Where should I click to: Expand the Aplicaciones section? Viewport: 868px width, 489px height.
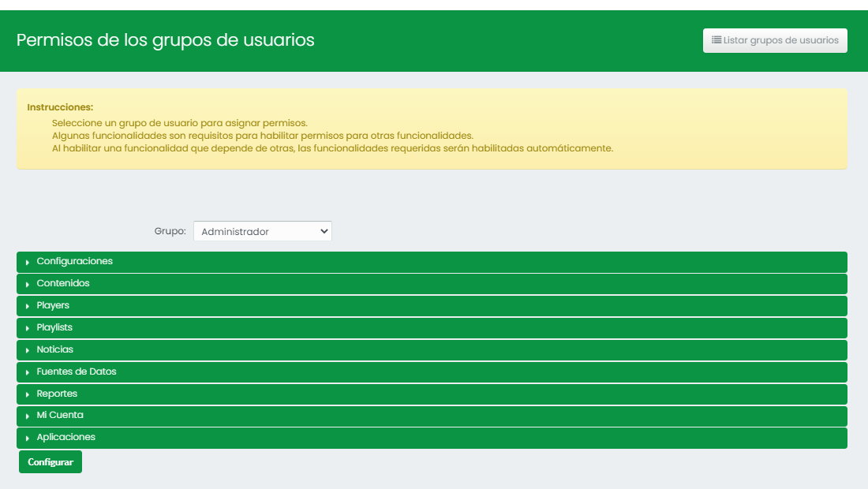tap(432, 438)
